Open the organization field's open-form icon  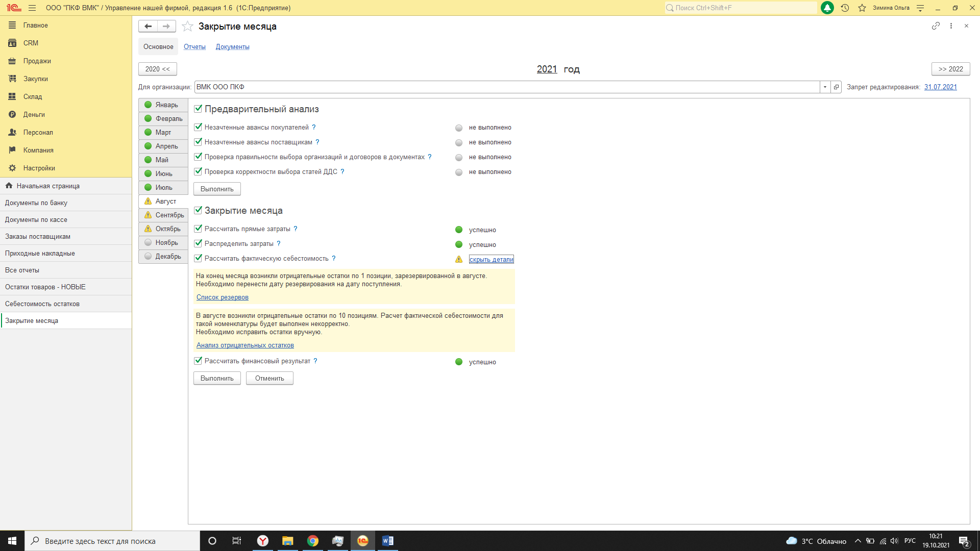tap(836, 87)
